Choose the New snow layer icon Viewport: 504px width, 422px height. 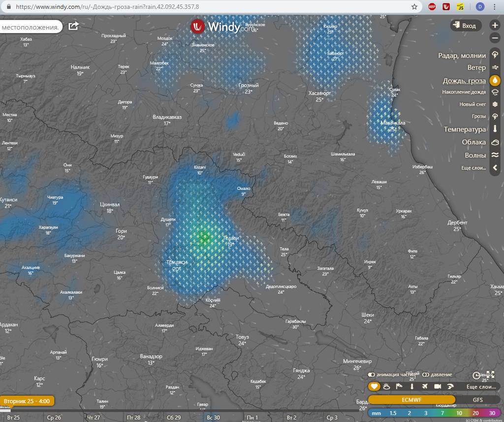tap(495, 104)
